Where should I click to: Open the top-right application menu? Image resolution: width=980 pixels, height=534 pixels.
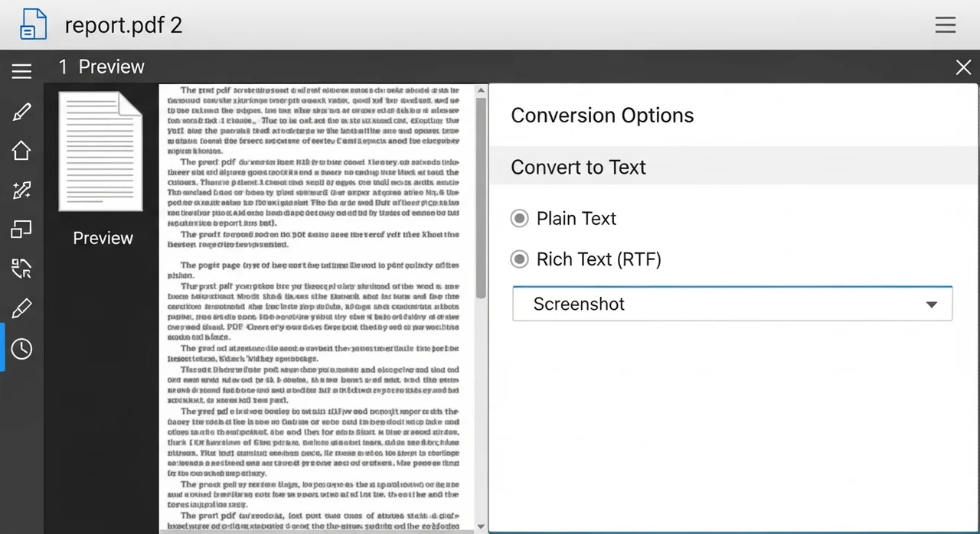[946, 24]
